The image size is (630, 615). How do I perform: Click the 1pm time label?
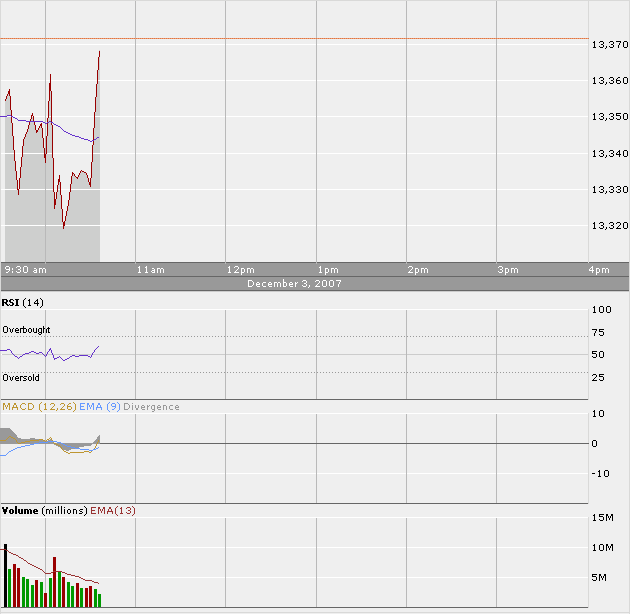coord(328,270)
